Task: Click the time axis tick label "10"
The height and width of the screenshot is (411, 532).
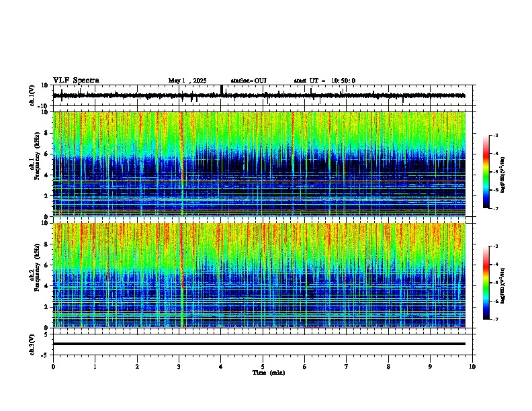Action: [472, 367]
